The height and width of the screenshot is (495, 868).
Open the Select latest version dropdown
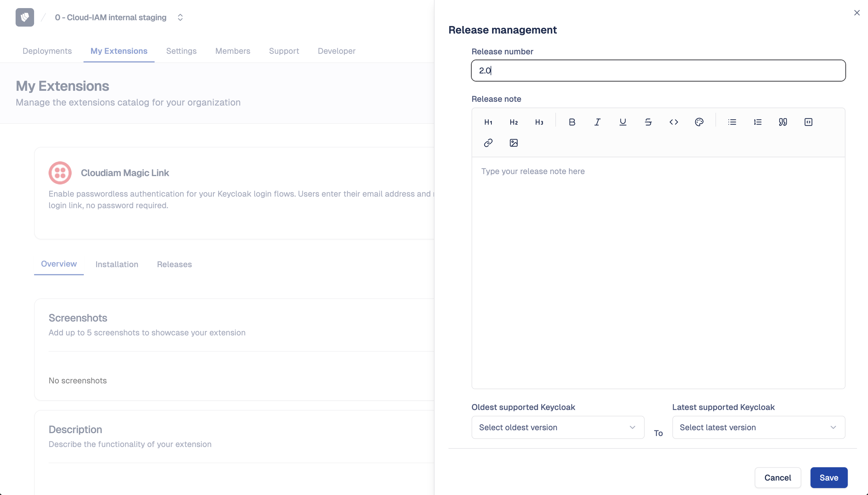[758, 427]
